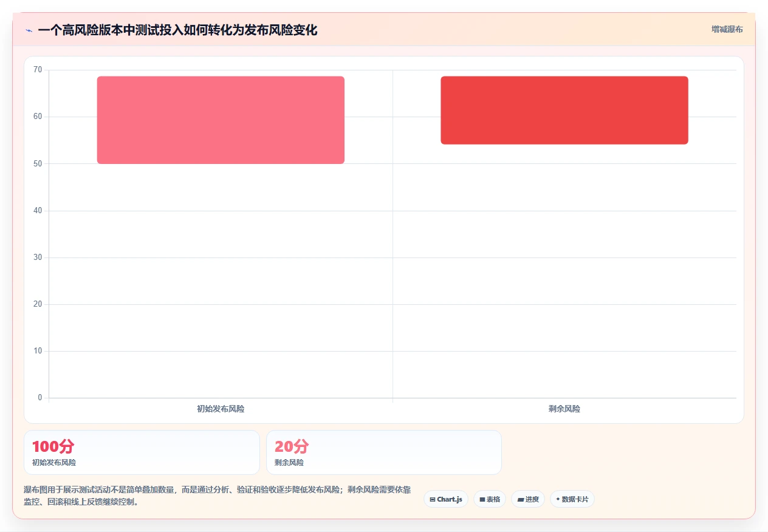Click the 初始发布风险 x-axis label

(x=221, y=409)
